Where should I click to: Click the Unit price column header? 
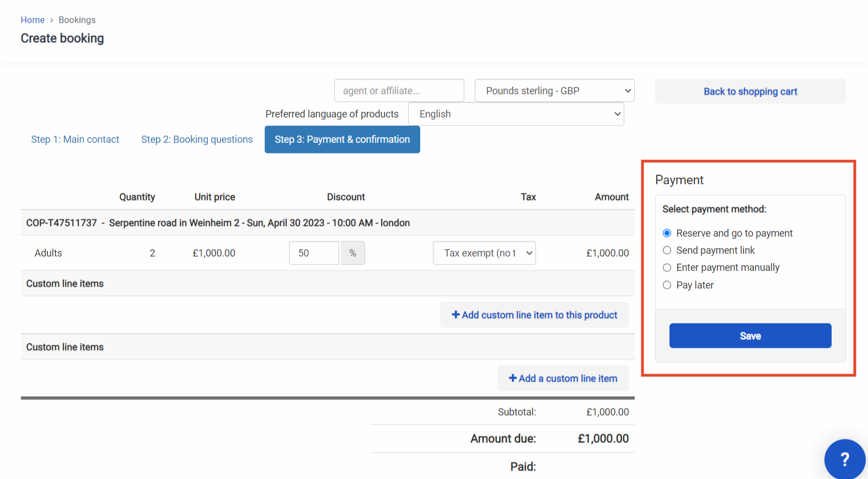coord(215,197)
